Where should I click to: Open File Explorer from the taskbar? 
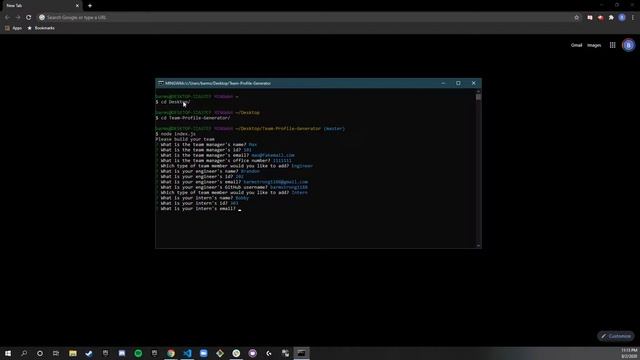[73, 353]
